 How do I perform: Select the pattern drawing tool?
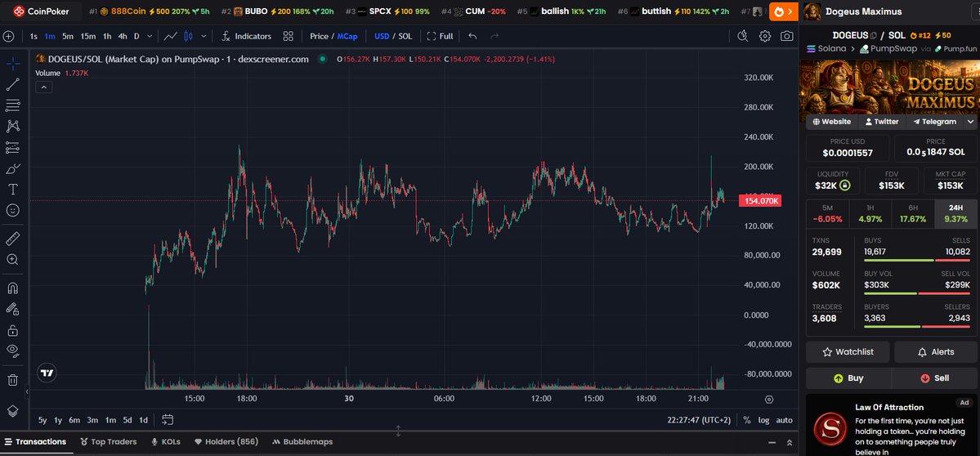point(13,126)
